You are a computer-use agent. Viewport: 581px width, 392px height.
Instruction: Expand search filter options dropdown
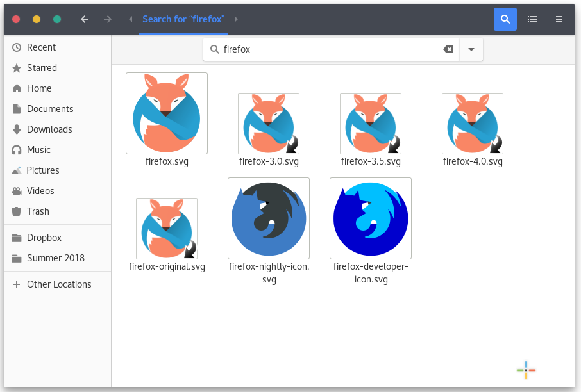click(471, 49)
